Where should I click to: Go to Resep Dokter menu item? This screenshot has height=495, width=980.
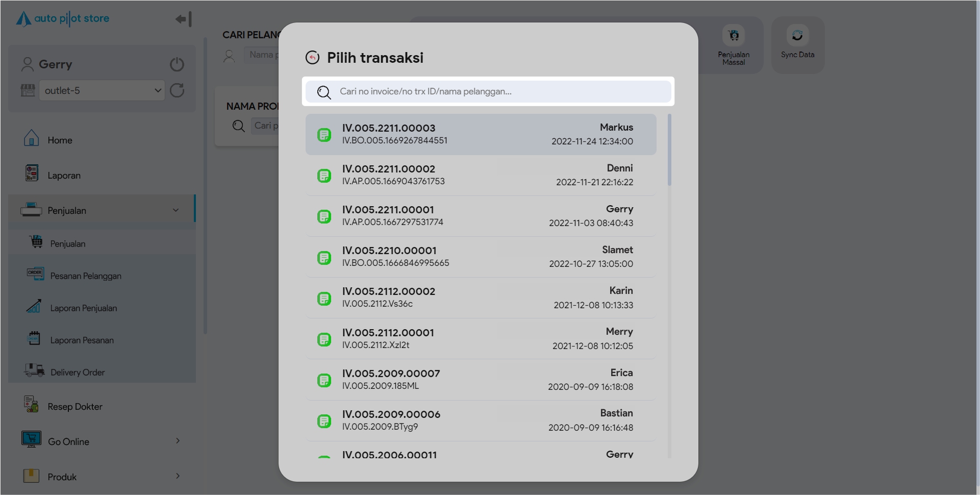pyautogui.click(x=74, y=407)
